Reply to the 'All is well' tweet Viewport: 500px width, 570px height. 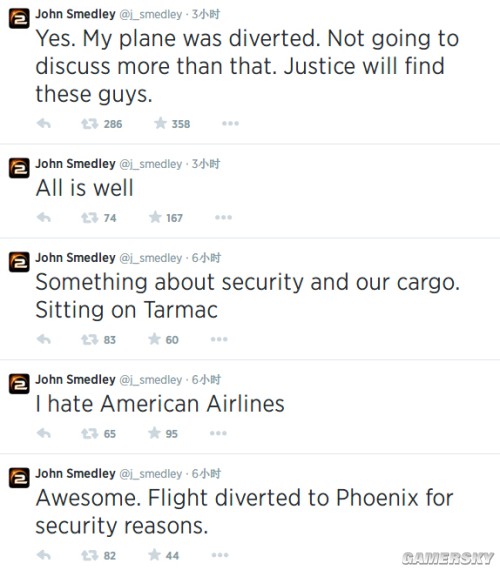pyautogui.click(x=44, y=218)
